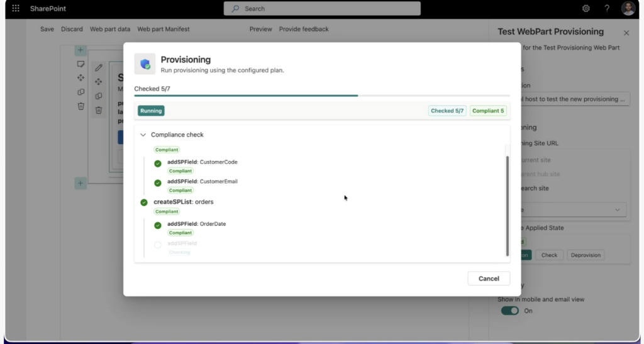Click the Checking tag on last item
Viewport: 644px width, 344px height.
179,252
